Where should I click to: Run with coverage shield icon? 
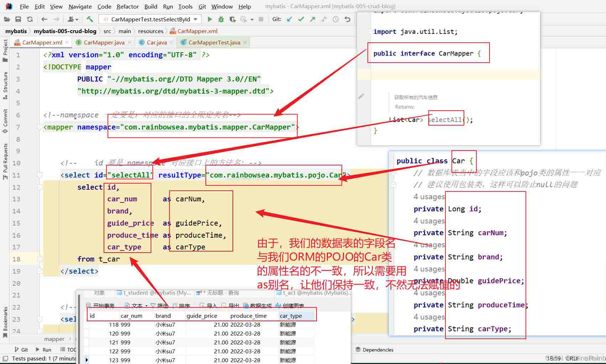pyautogui.click(x=233, y=19)
